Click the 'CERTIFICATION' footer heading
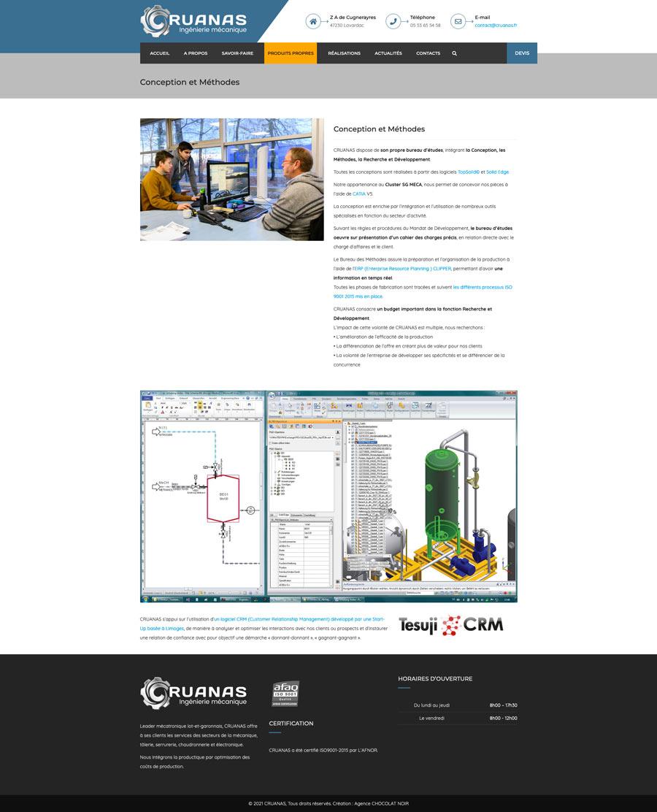 291,724
